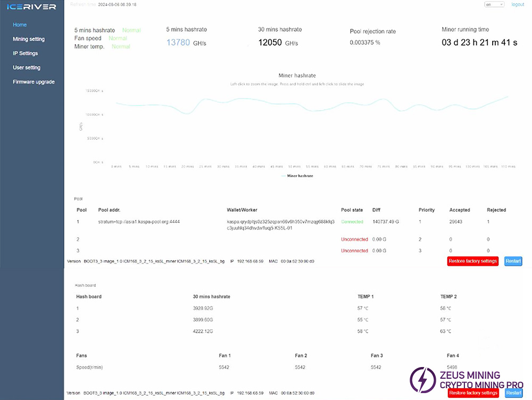Open the Firmware upgrade page
Screen dimensions: 532x400
pyautogui.click(x=34, y=82)
